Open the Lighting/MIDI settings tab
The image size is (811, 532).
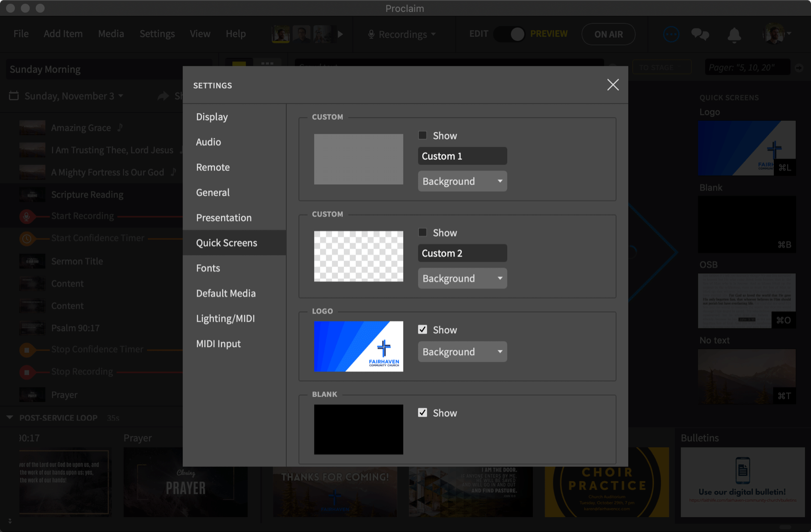coord(234,318)
